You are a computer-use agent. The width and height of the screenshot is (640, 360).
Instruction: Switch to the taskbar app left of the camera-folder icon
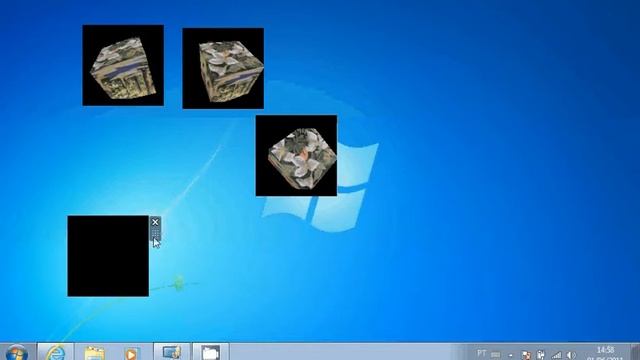pos(172,352)
